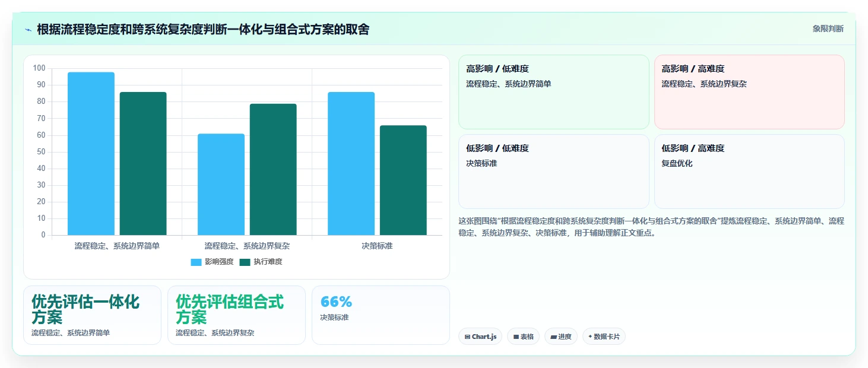
Task: Click the 决策标准 x-axis label
Action: click(377, 246)
